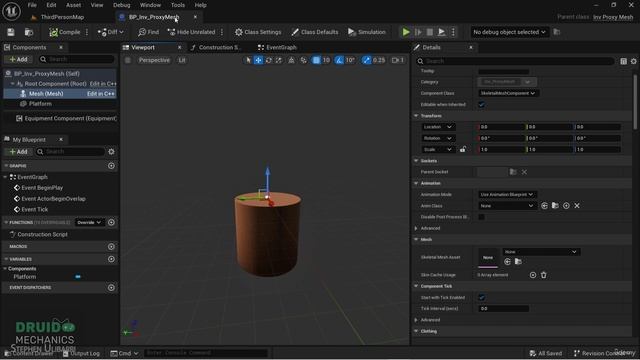640x360 pixels.
Task: Browse to asset in Content Browser icon
Action: pyautogui.click(x=29, y=32)
